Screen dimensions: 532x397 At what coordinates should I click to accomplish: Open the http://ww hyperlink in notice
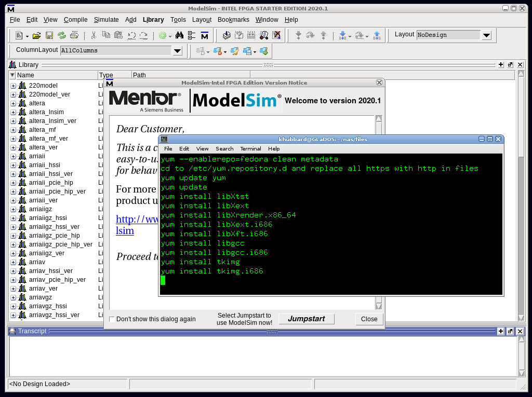click(137, 219)
